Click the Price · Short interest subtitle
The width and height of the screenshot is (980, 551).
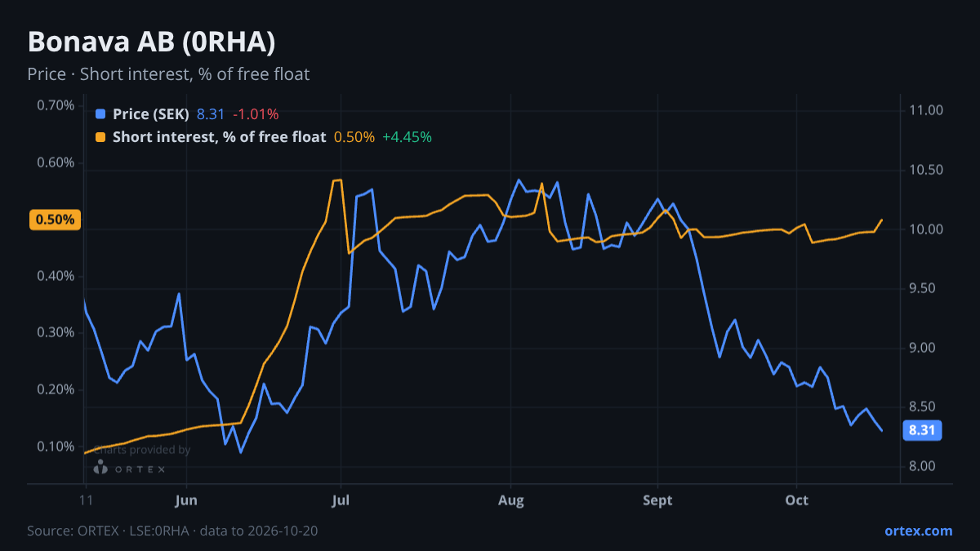pos(168,74)
